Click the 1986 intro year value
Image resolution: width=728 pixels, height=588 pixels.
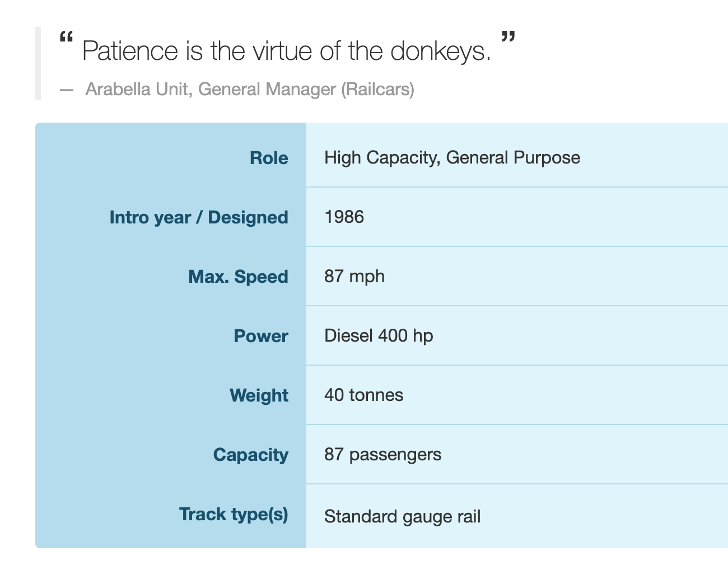[x=344, y=217]
